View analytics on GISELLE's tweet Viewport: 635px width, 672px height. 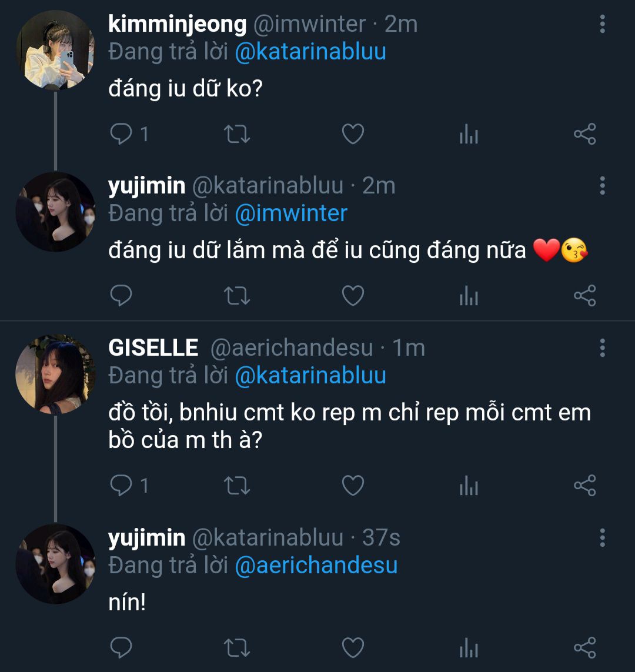tap(469, 486)
